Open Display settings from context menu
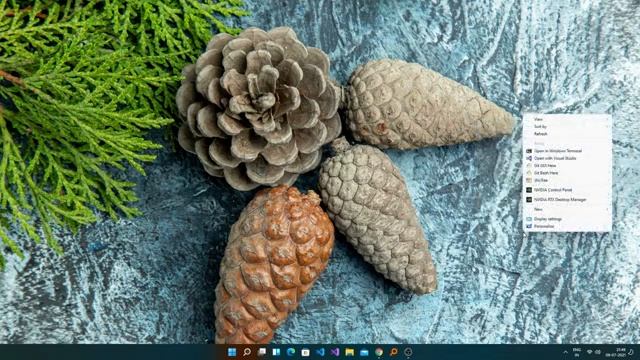Screen dimensions: 640x360 click(567, 219)
